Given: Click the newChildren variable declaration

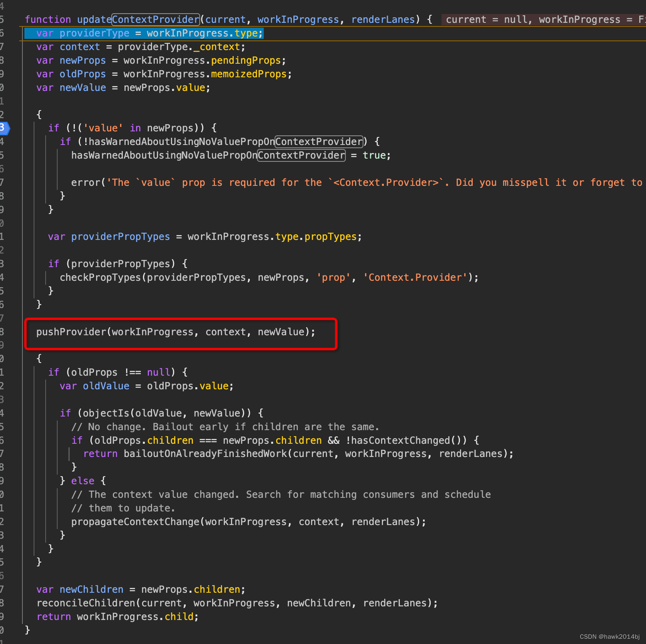Looking at the screenshot, I should pyautogui.click(x=91, y=590).
